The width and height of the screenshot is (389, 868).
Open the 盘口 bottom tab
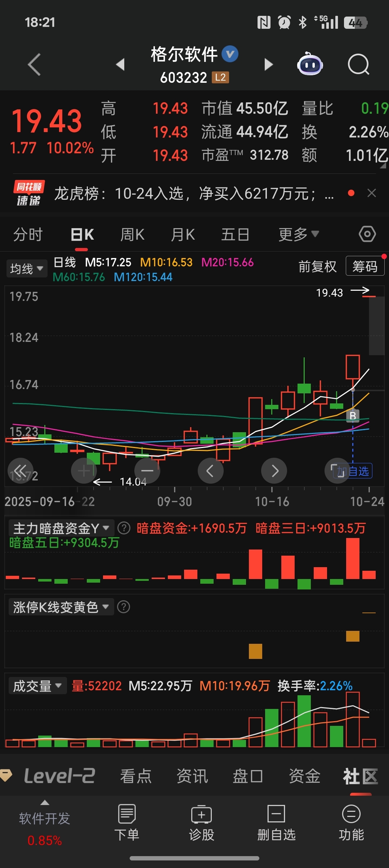coord(248,776)
